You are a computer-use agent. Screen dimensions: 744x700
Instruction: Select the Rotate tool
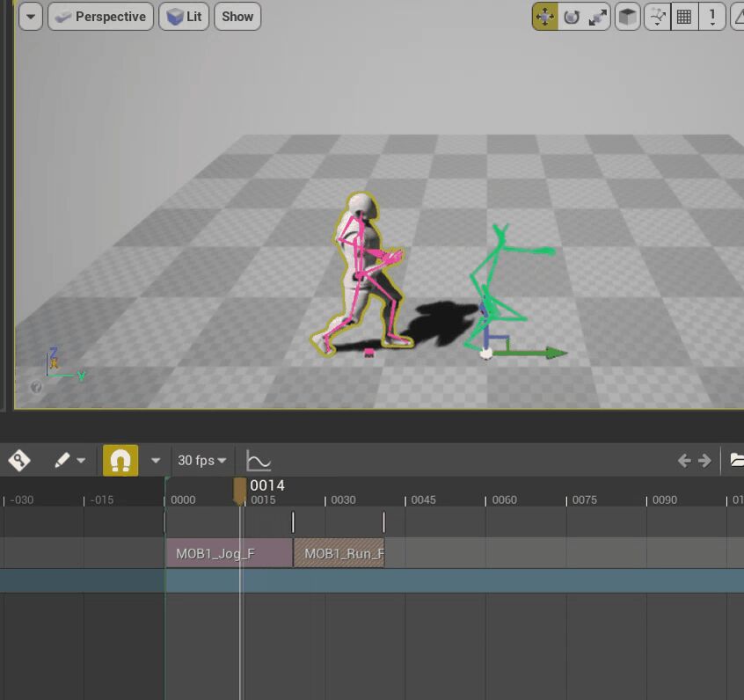pos(573,16)
